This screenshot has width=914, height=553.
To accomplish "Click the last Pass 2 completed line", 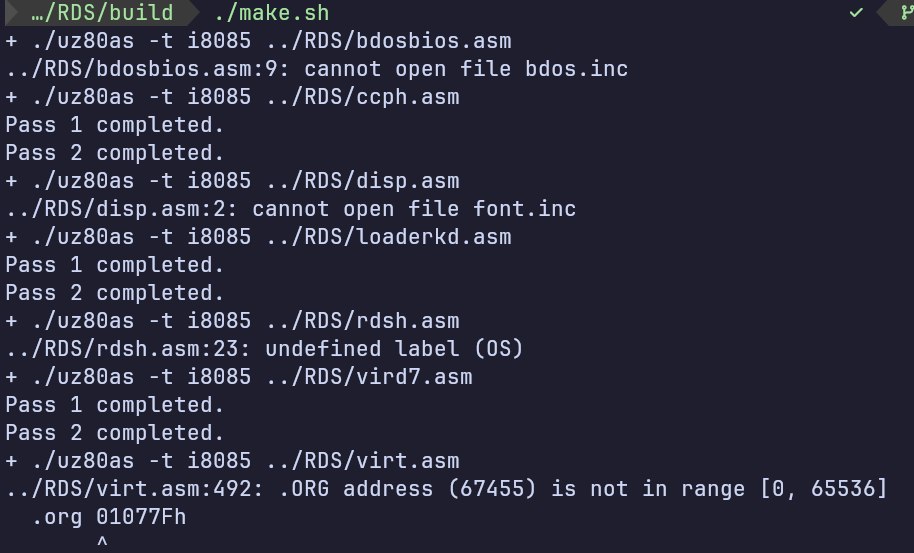I will [114, 433].
